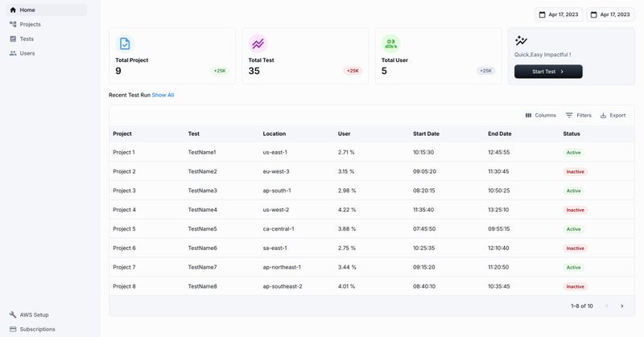Sort by Status column header
644x337 pixels.
pos(572,134)
